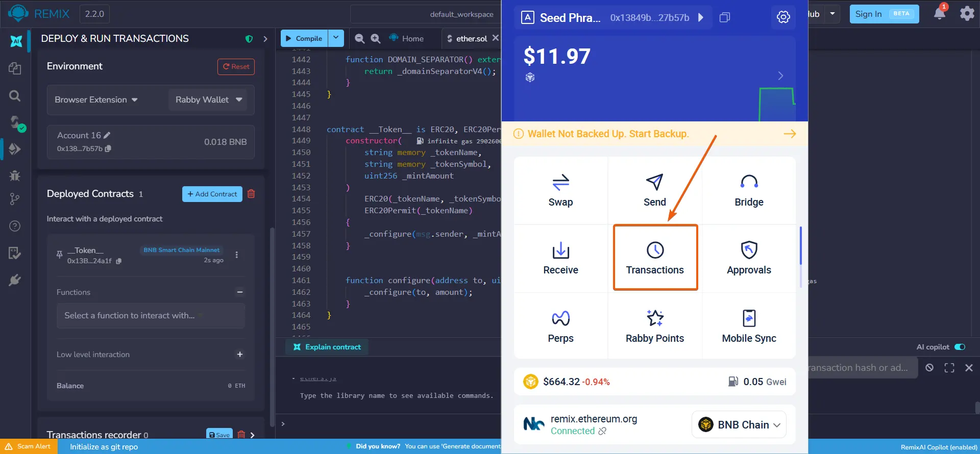Click the Reset environment button
The image size is (980, 454).
point(236,67)
